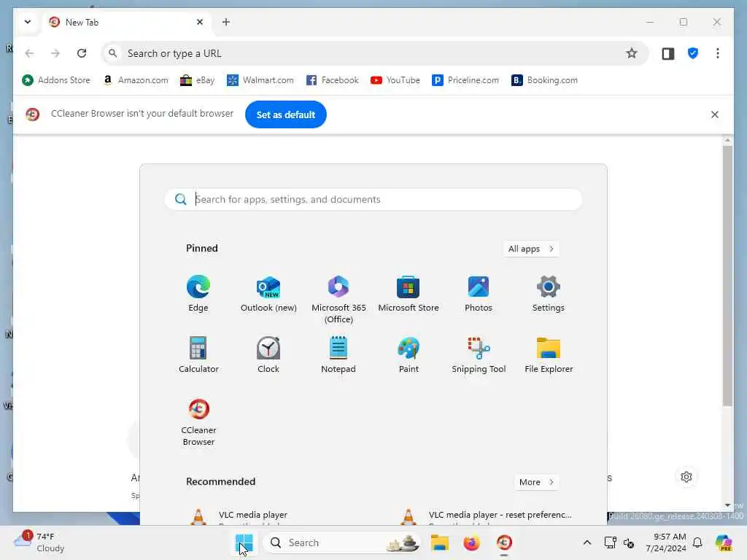Viewport: 747px width, 560px height.
Task: Open File Explorer in the taskbar
Action: [439, 542]
